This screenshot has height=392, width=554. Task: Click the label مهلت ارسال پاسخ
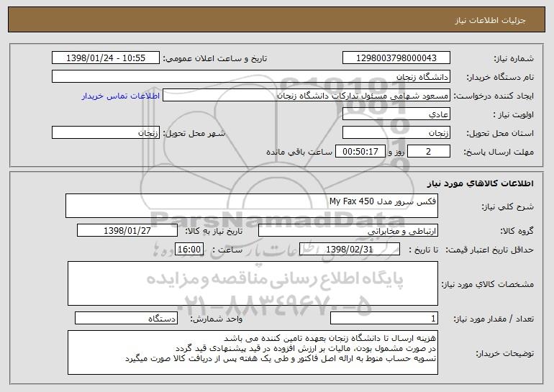[499, 152]
